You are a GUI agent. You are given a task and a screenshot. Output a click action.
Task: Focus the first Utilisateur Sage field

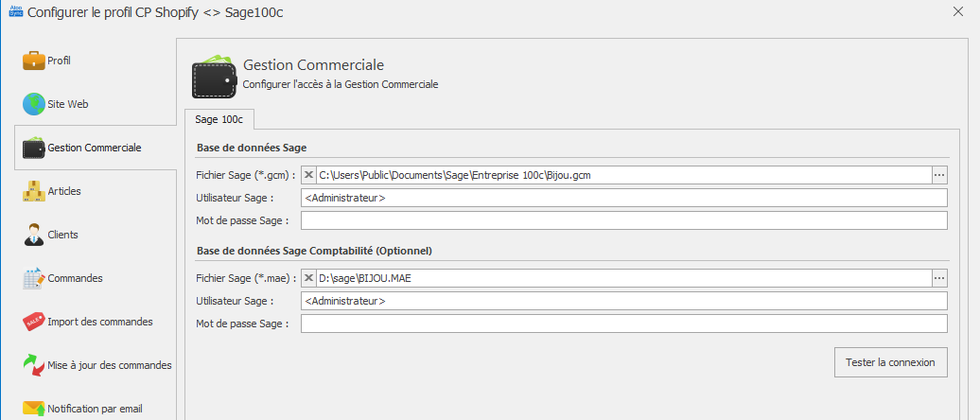click(x=623, y=198)
